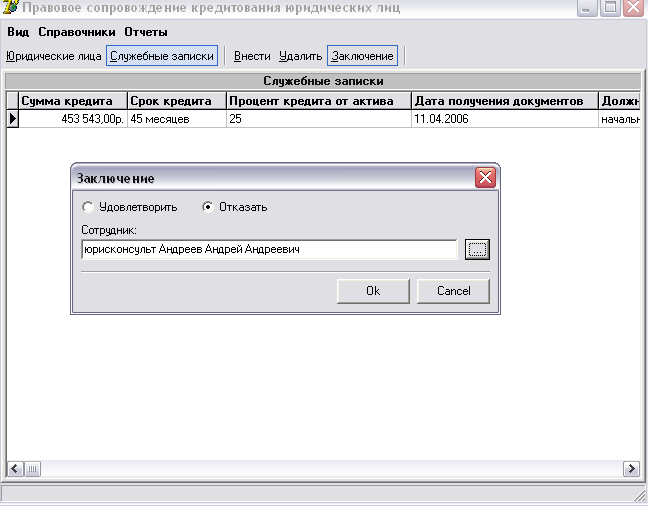Viewport: 648px width, 506px height.
Task: Click the Удалить toolbar button
Action: (300, 56)
